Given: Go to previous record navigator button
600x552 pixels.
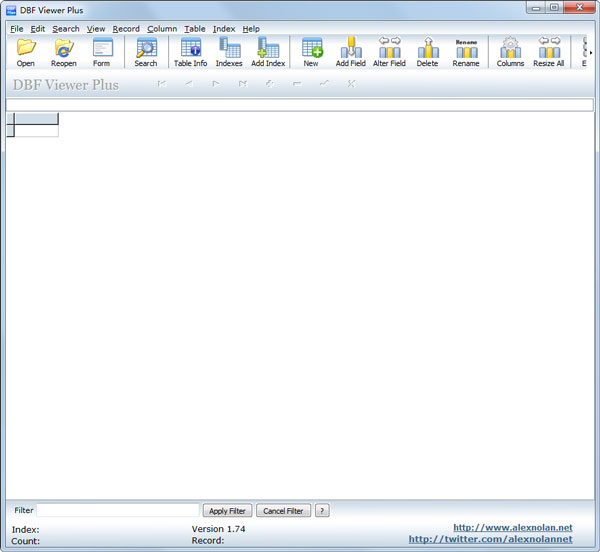Looking at the screenshot, I should coord(189,84).
